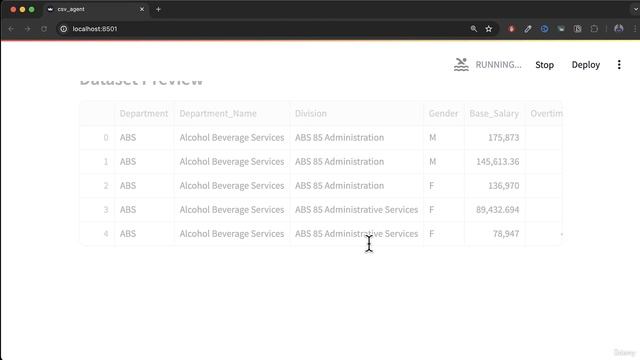The height and width of the screenshot is (360, 640).
Task: Select the salary cell 89,432.694
Action: coord(495,210)
